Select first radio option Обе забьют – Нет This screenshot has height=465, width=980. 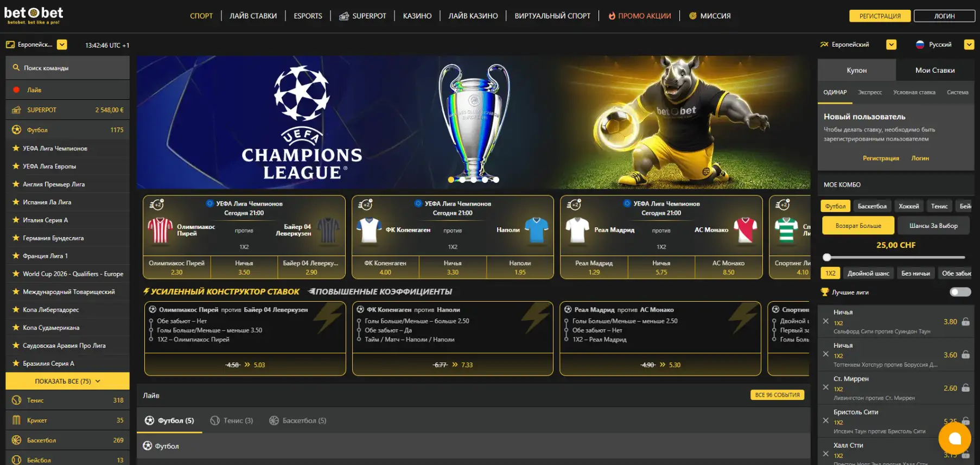[x=151, y=321]
